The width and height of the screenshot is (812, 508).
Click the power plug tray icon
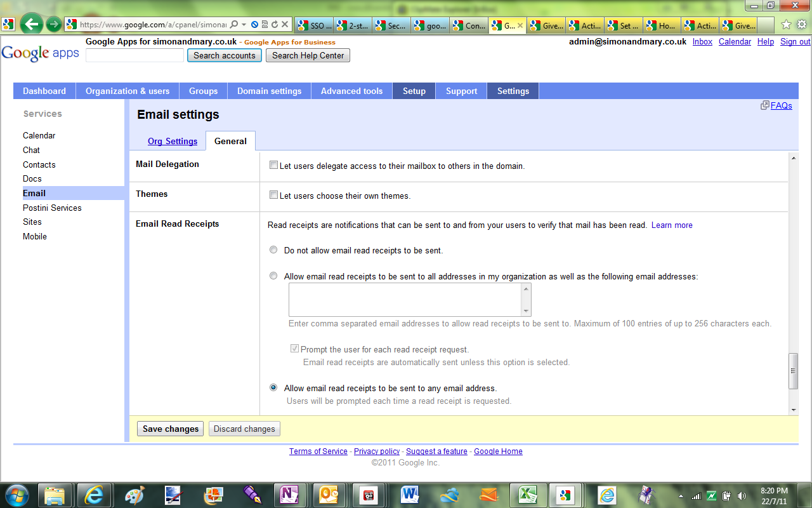pyautogui.click(x=726, y=495)
